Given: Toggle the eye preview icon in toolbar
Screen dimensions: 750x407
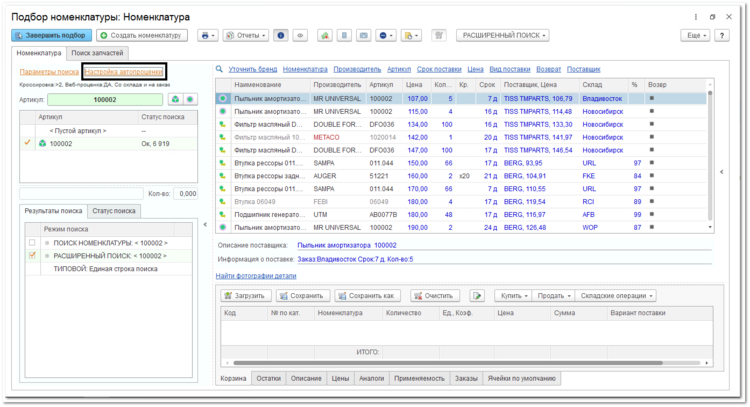Looking at the screenshot, I should [300, 35].
